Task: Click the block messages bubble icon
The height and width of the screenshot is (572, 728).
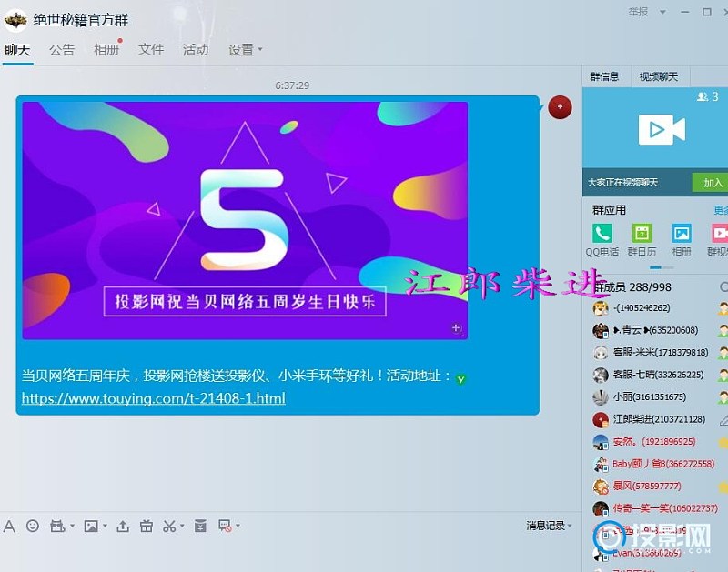Action: [x=225, y=526]
